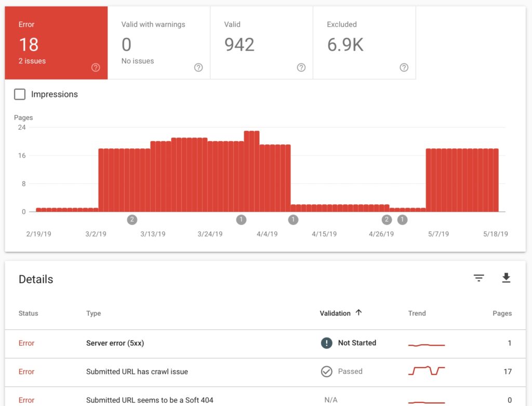Click the Details panel heading
The width and height of the screenshot is (532, 406).
coord(35,279)
